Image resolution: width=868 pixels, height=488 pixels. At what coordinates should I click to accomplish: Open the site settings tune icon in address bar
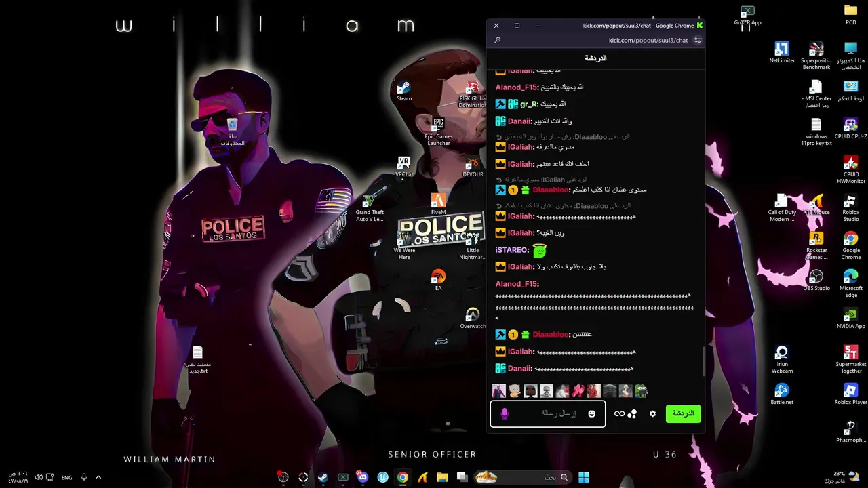697,40
